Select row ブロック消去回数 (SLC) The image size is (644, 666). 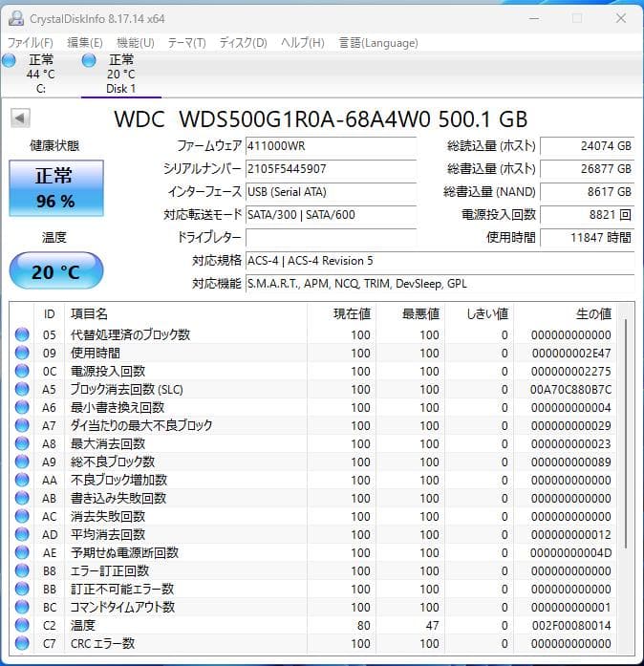(314, 389)
